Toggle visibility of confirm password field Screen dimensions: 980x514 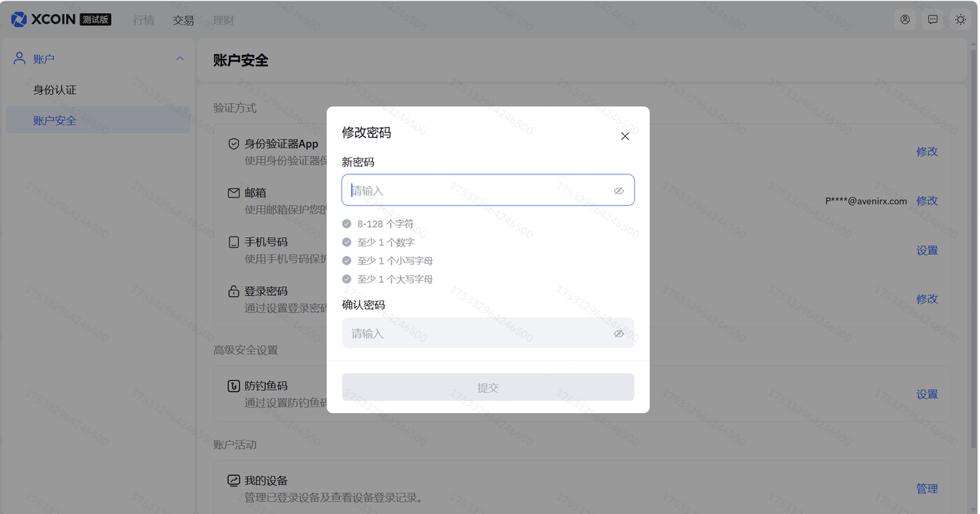coord(619,333)
